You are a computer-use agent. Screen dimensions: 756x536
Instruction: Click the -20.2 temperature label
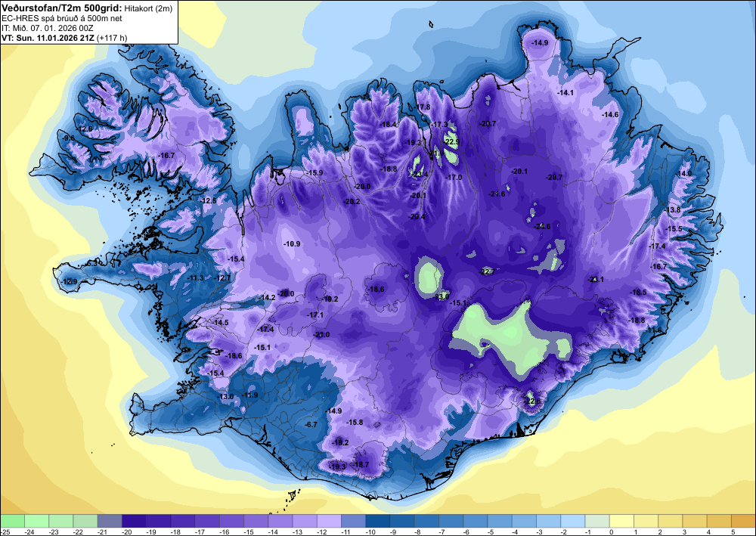(x=352, y=202)
